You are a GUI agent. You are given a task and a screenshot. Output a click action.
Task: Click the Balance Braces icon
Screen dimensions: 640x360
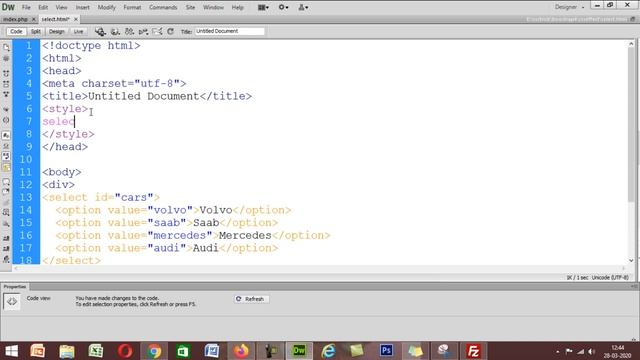click(x=6, y=120)
